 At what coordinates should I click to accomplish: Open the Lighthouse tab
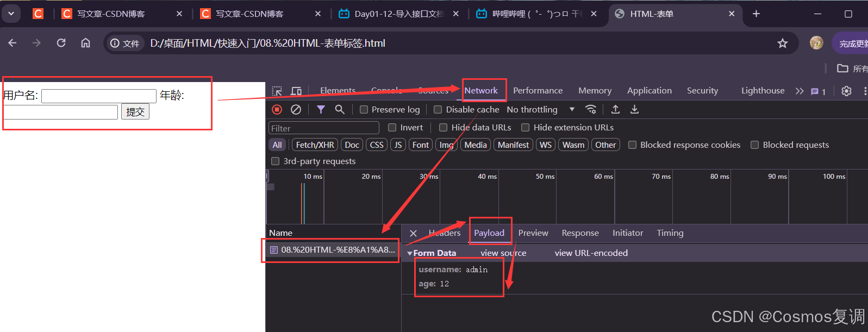pos(763,91)
